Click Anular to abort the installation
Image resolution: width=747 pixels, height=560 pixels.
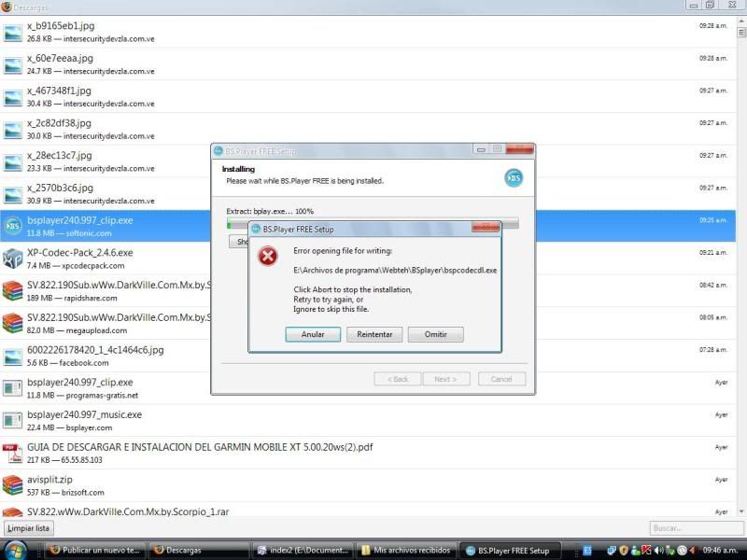click(x=313, y=334)
